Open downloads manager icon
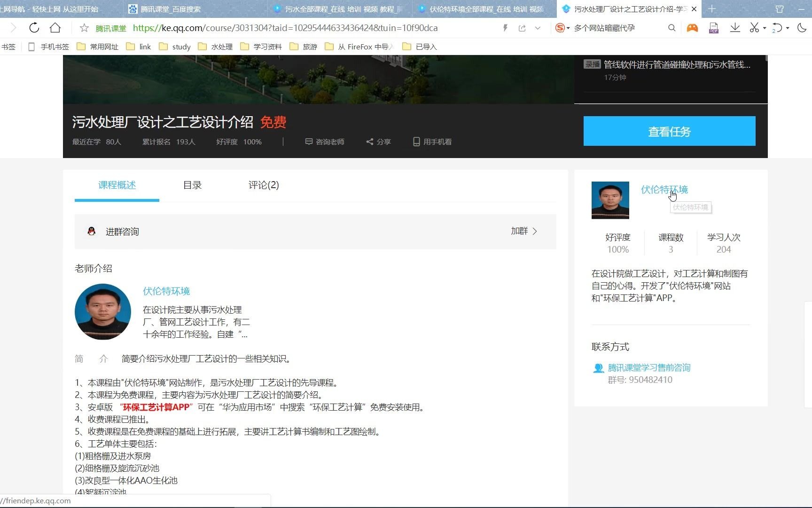The height and width of the screenshot is (508, 812). pyautogui.click(x=735, y=28)
